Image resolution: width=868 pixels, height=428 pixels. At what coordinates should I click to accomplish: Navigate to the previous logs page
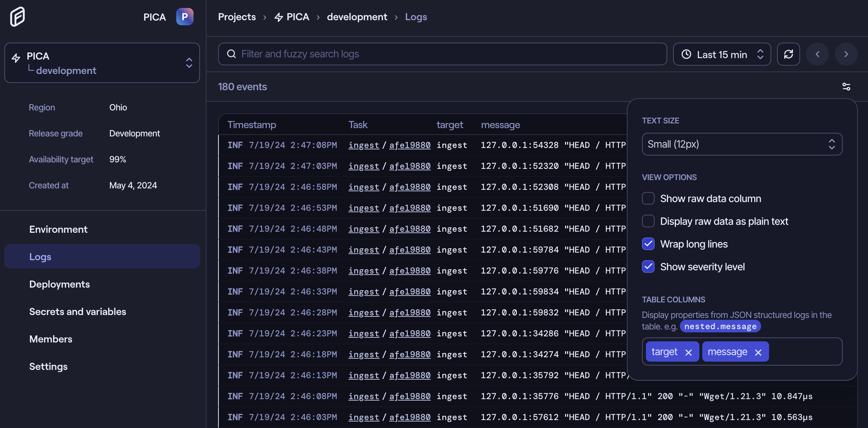[x=817, y=54]
